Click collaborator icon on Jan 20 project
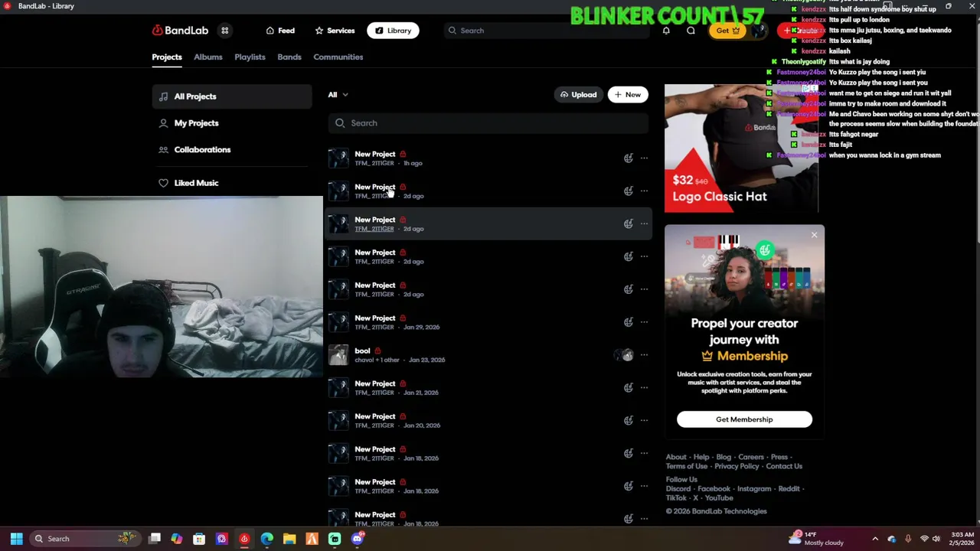Image resolution: width=980 pixels, height=551 pixels. (628, 421)
